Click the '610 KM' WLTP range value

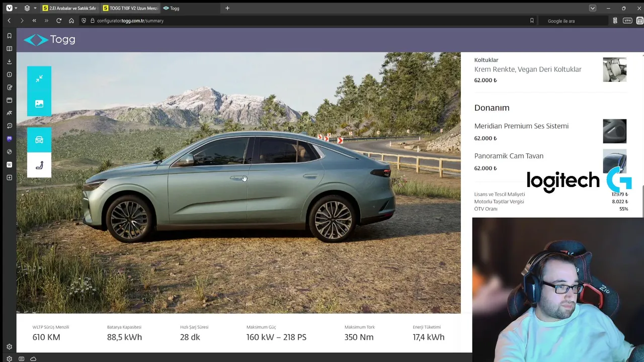(46, 337)
